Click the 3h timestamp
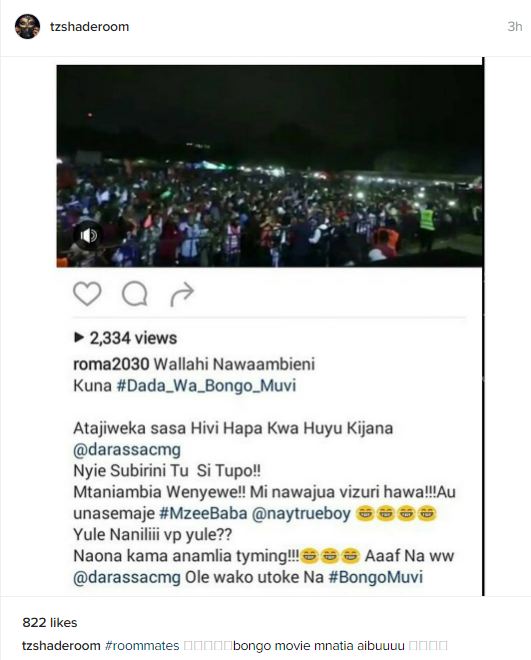The image size is (531, 660). point(515,27)
